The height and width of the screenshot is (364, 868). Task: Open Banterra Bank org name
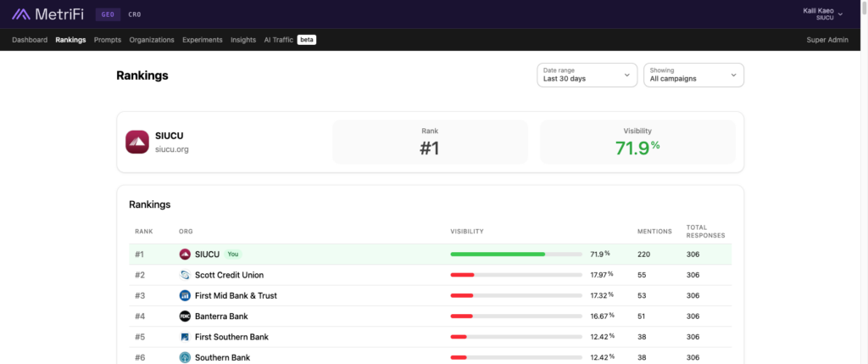click(x=221, y=316)
